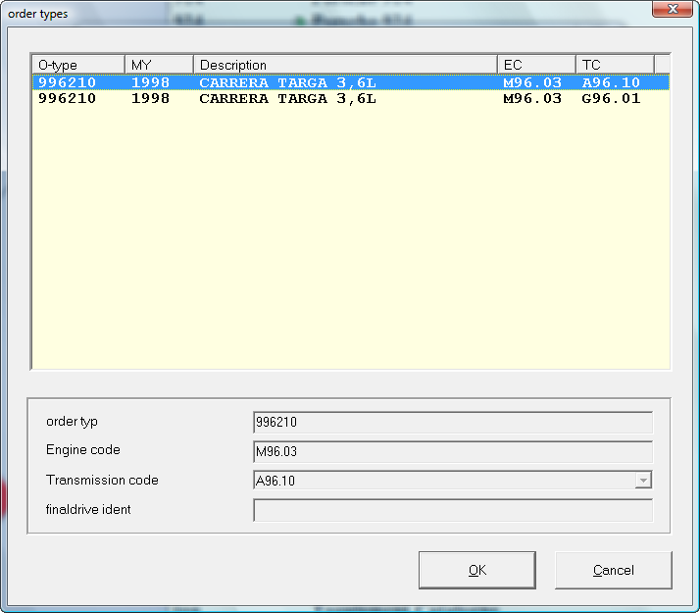The width and height of the screenshot is (700, 613).
Task: Select the row with transmission code G96.01
Action: coord(350,99)
